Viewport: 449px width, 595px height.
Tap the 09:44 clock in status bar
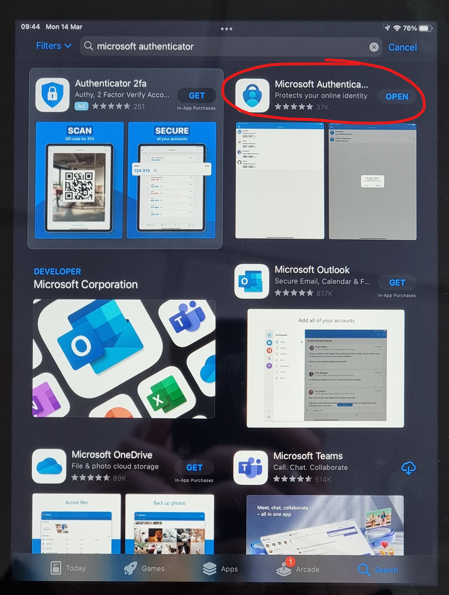[30, 27]
